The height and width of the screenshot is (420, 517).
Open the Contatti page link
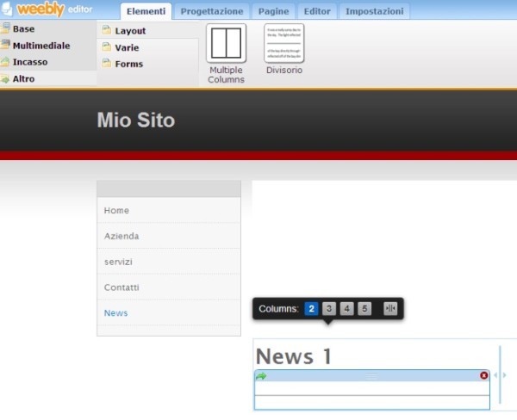tap(121, 287)
